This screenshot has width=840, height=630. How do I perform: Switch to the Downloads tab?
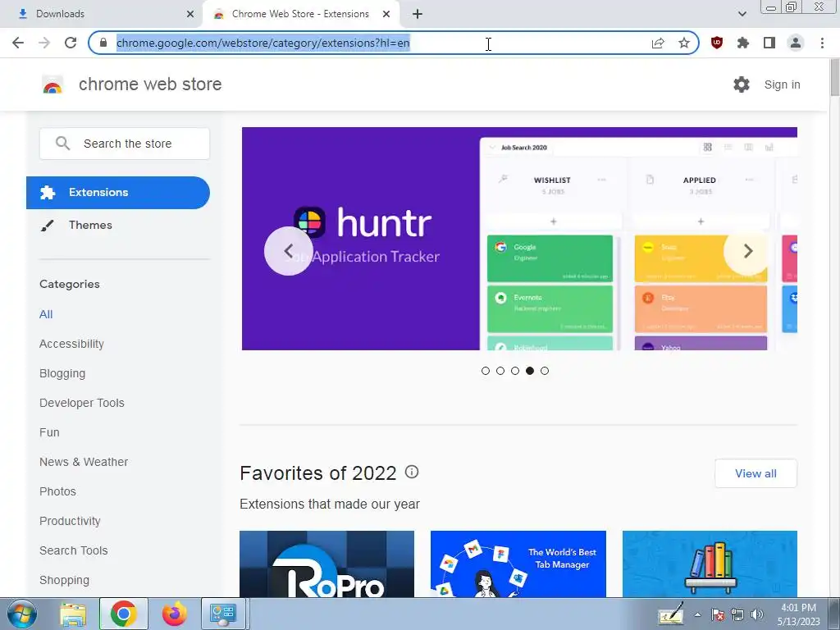102,14
